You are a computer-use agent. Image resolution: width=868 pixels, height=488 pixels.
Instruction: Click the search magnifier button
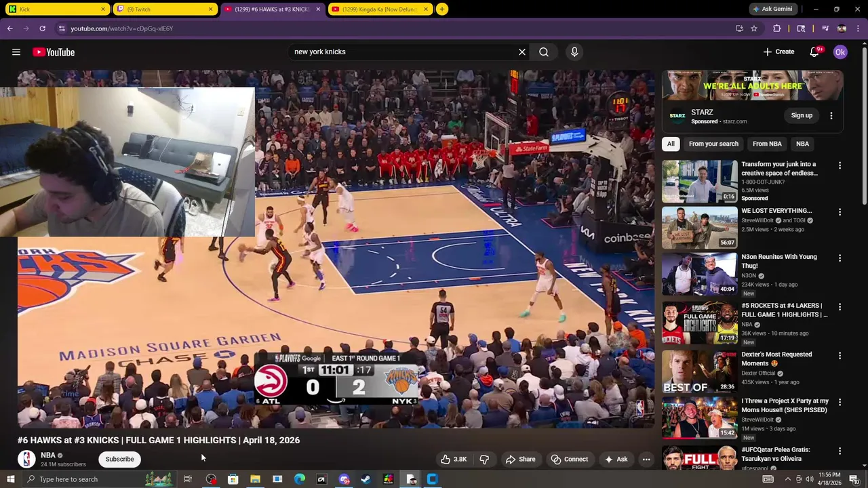(544, 52)
